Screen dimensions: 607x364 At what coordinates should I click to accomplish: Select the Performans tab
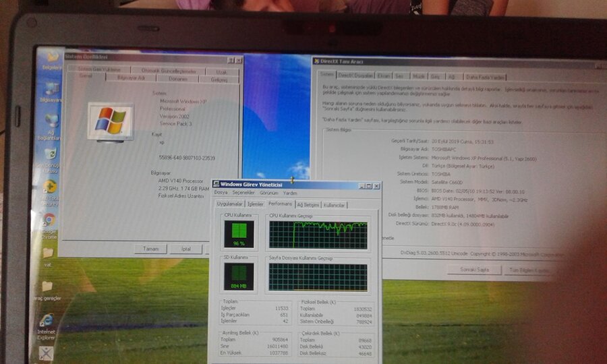[x=280, y=204]
